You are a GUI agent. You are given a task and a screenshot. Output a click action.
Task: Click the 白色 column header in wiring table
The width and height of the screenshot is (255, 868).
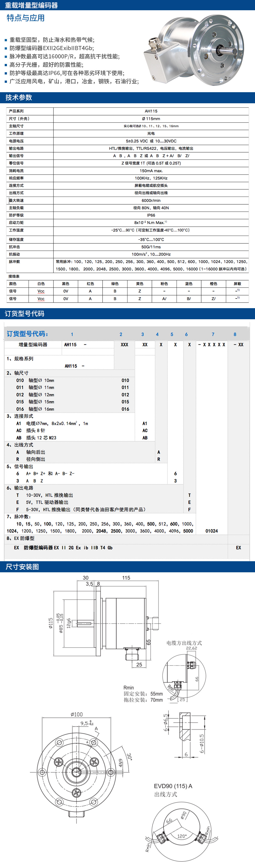pos(41,284)
